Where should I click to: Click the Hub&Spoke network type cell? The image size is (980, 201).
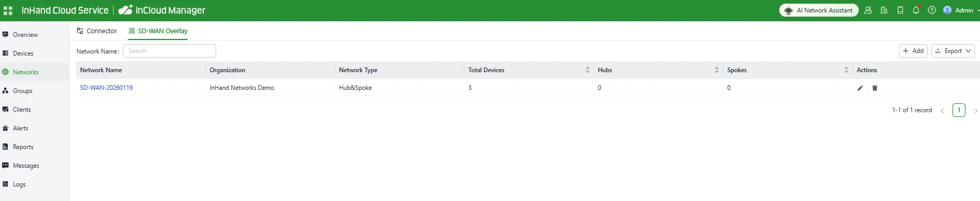coord(355,88)
